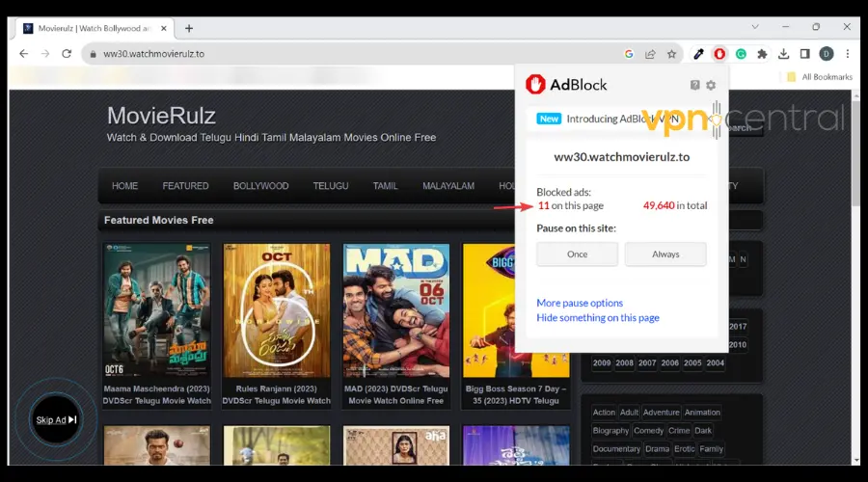Screen dimensions: 868x482
Task: Click the AdBlock logo in popup
Action: [x=566, y=85]
